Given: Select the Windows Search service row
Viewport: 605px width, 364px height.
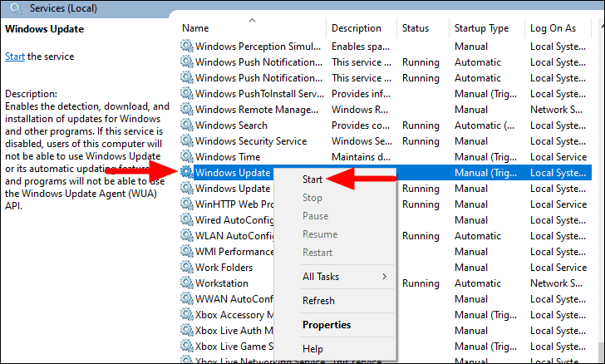Looking at the screenshot, I should tap(386, 125).
